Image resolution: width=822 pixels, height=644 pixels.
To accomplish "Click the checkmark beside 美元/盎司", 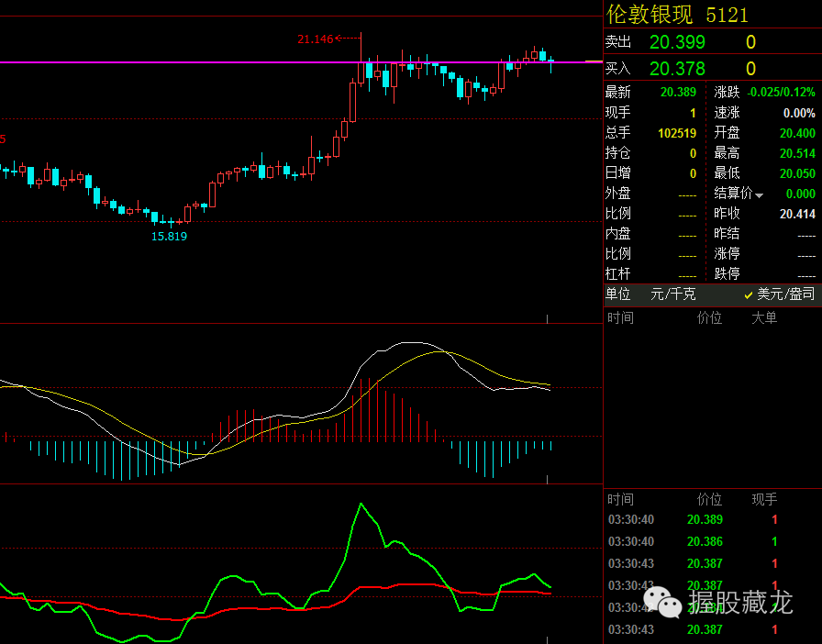I will pos(749,294).
